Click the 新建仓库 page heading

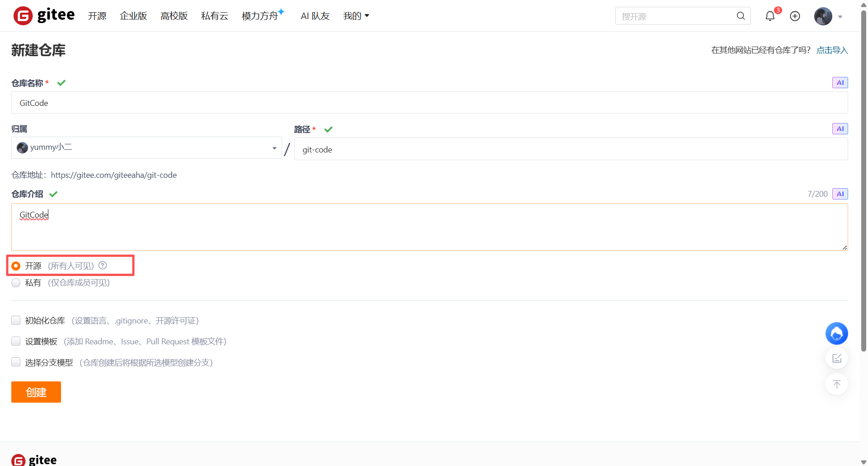38,50
